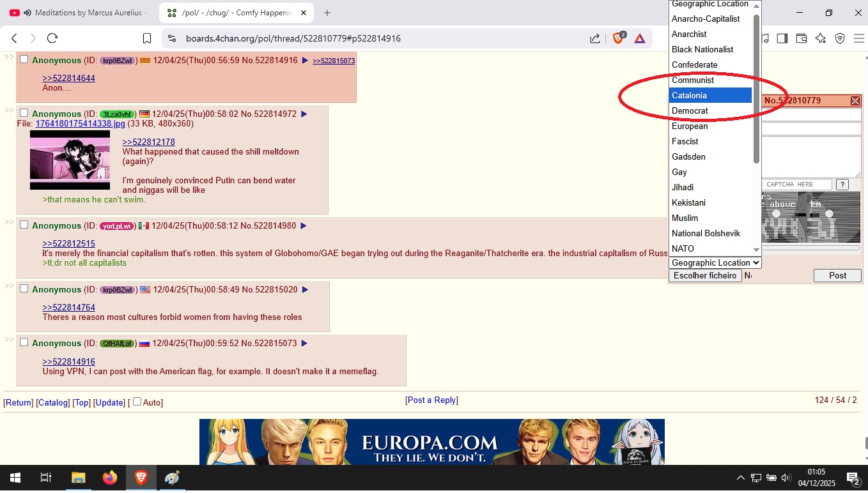The image size is (868, 493).
Task: Click the Update link
Action: click(109, 402)
